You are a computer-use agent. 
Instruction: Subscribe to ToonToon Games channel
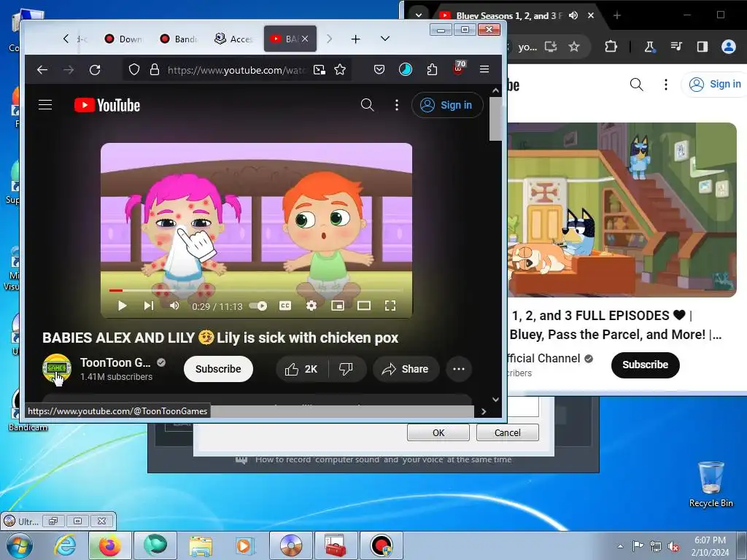coord(218,369)
